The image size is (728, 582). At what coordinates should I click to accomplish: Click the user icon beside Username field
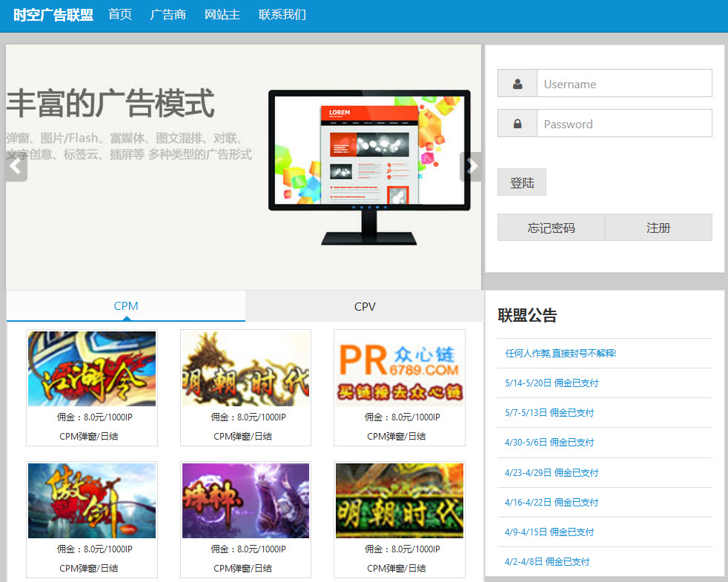(x=517, y=84)
